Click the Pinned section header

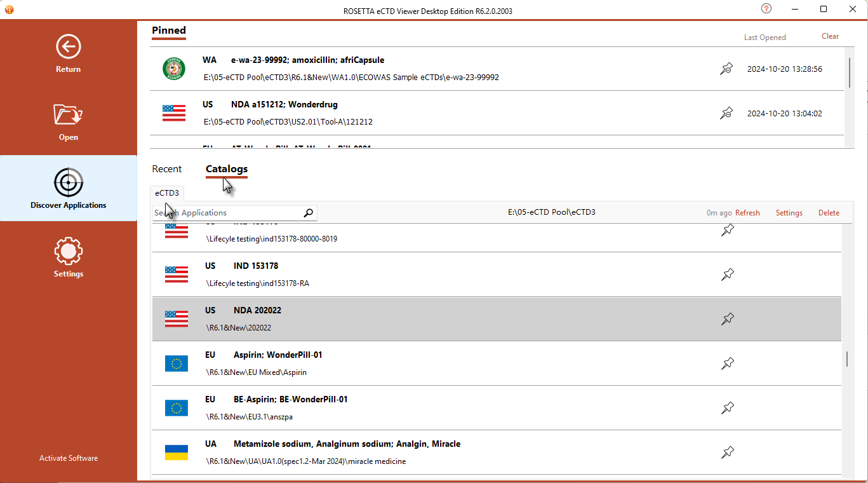pos(169,31)
